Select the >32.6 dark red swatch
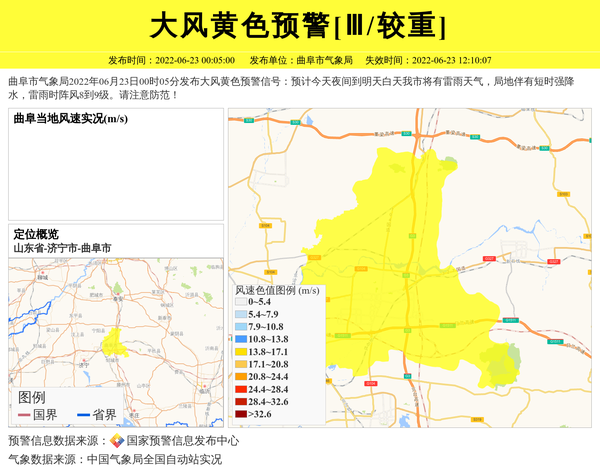 pos(241,414)
